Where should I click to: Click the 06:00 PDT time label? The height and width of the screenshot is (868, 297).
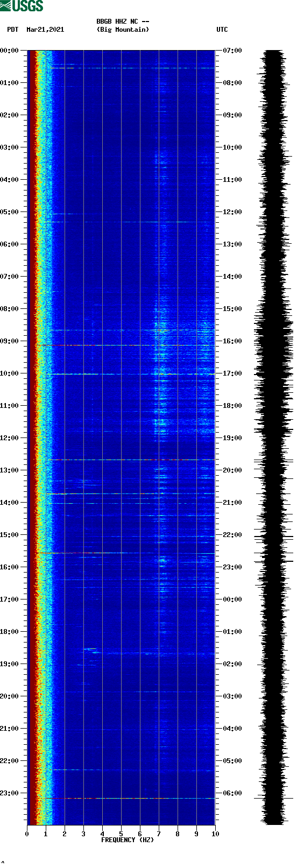(x=10, y=244)
